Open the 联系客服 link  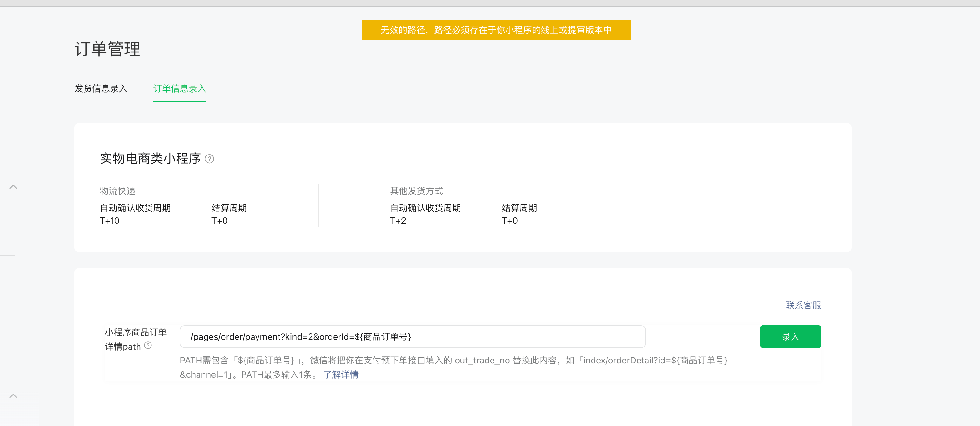click(x=803, y=305)
